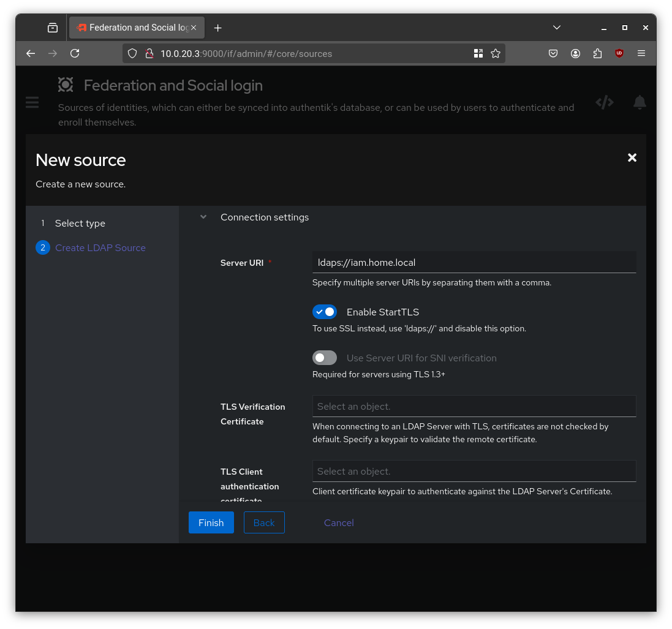The image size is (672, 629).
Task: Cancel the new source wizard
Action: coord(339,523)
